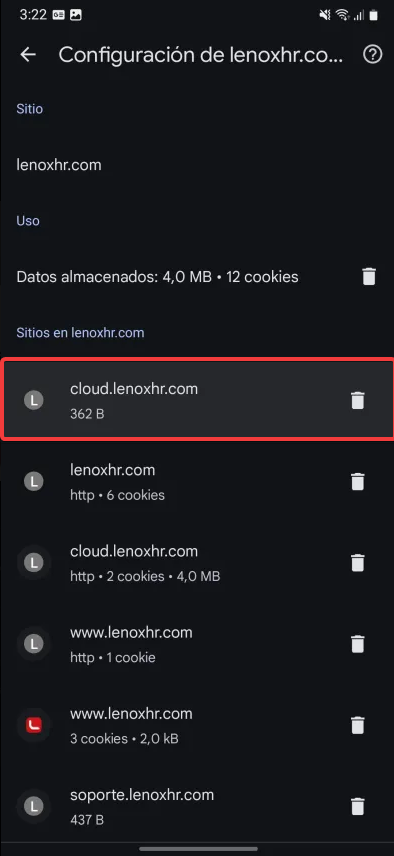
Task: Delete www.lenoxhr.com 3 cookies entry data
Action: tap(357, 725)
